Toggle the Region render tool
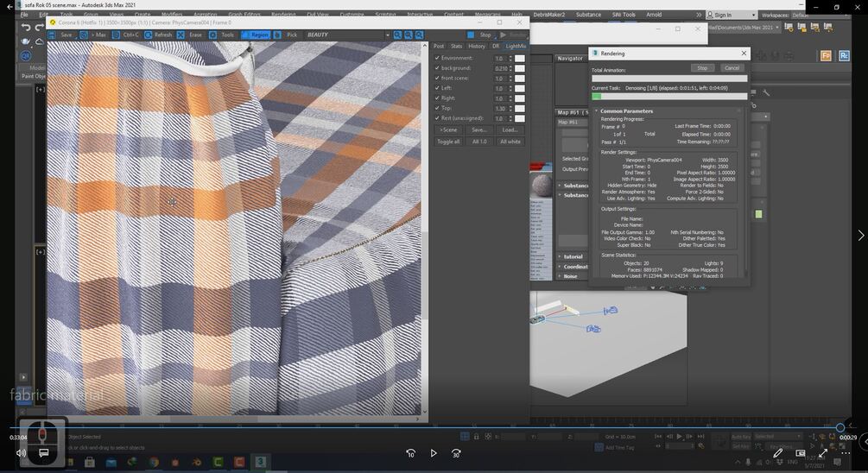The height and width of the screenshot is (473, 868). coord(255,35)
